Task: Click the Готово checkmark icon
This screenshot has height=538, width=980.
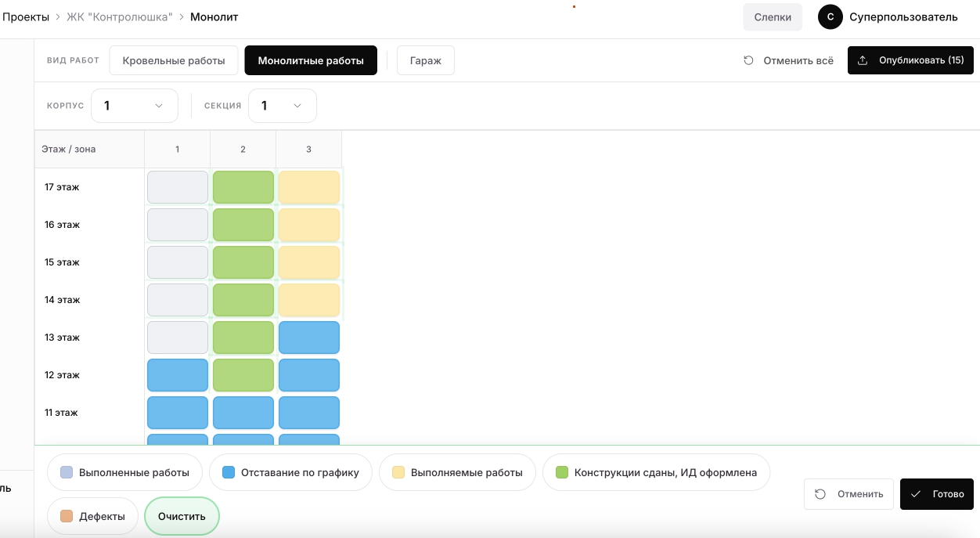Action: tap(916, 494)
